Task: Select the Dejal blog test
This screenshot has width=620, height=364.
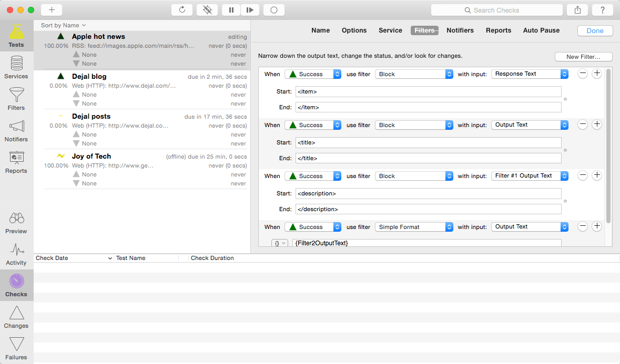Action: [x=143, y=90]
